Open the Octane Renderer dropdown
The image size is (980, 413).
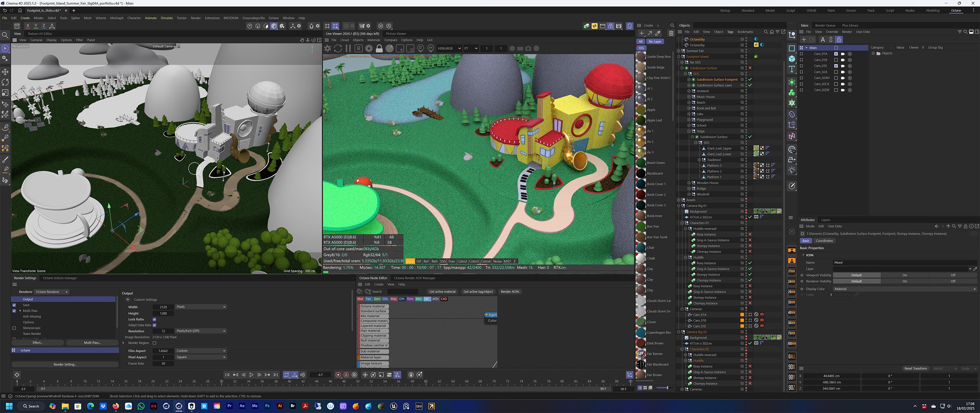click(x=52, y=292)
